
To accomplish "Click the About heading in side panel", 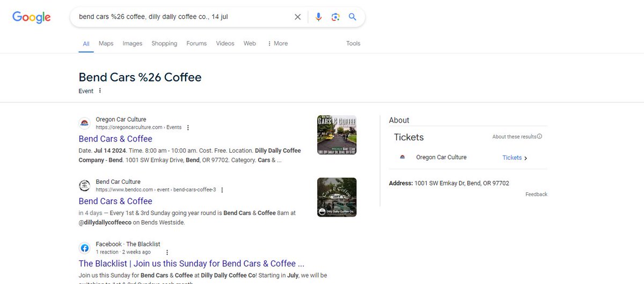I will point(399,120).
